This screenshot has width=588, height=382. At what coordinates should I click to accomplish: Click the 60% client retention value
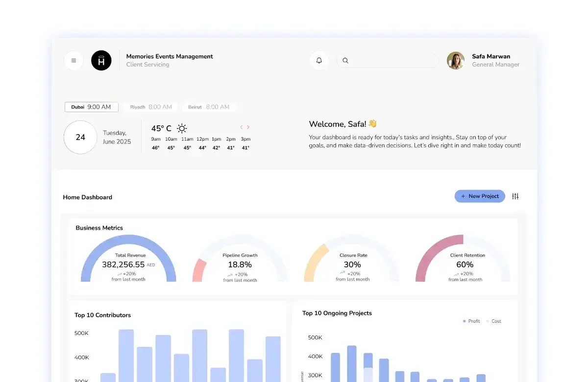465,264
